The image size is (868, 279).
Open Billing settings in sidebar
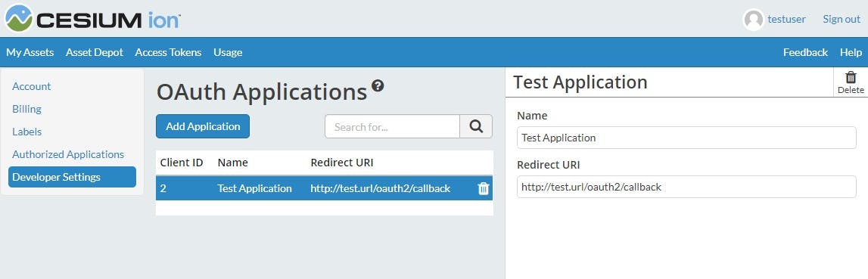(x=26, y=109)
